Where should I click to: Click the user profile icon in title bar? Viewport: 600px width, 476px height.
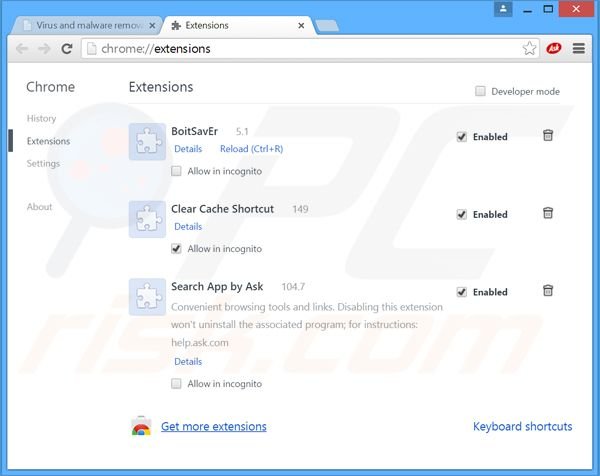503,8
